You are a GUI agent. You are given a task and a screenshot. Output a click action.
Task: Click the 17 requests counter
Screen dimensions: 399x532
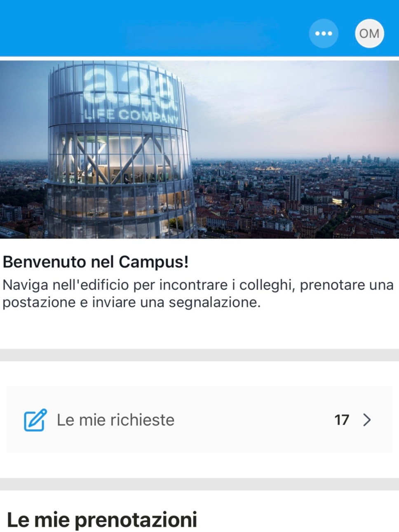(x=342, y=420)
